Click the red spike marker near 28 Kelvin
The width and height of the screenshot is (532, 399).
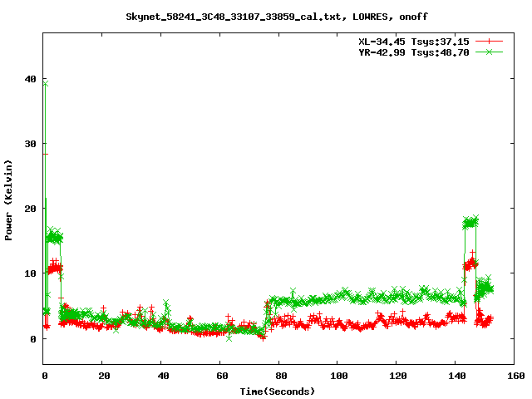(46, 155)
